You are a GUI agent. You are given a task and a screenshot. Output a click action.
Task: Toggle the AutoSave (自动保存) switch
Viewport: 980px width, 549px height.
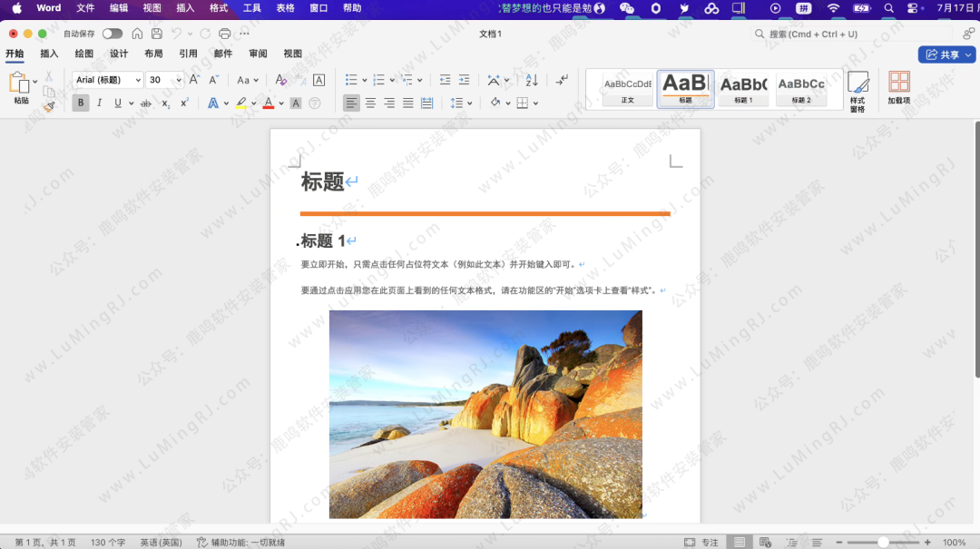click(x=113, y=34)
